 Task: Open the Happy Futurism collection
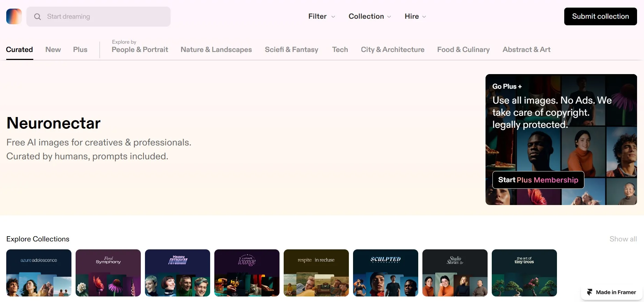[x=178, y=273]
